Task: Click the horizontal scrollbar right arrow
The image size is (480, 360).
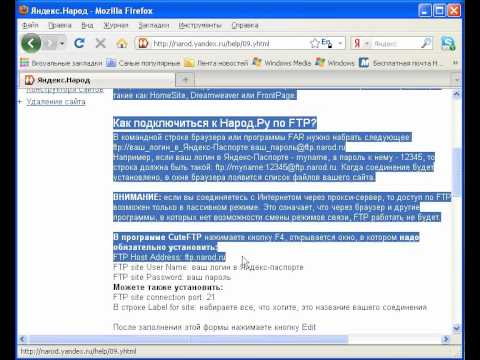Action: pos(446,339)
